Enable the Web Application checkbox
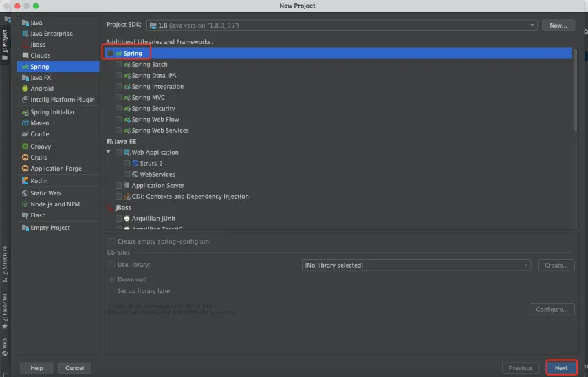588x377 pixels. pyautogui.click(x=118, y=152)
